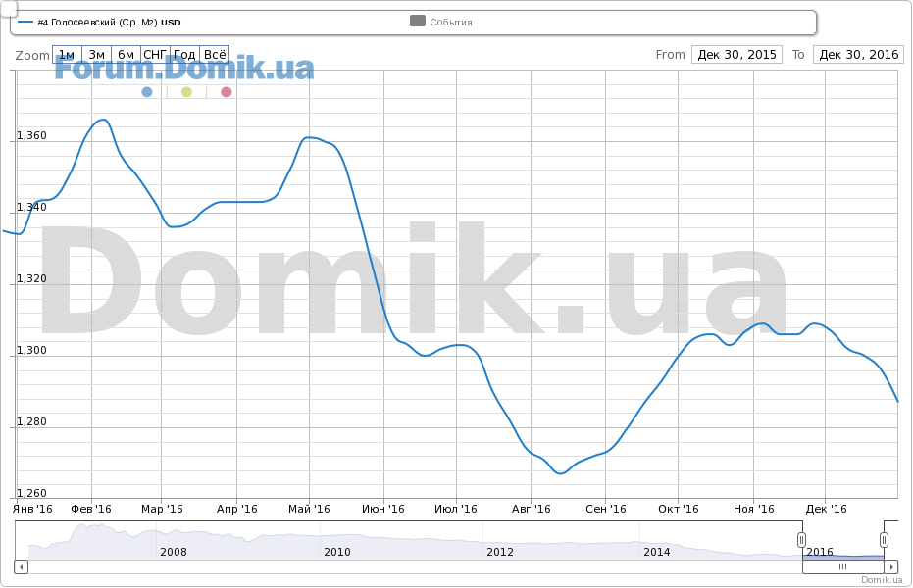Grab the right navigator range handle
This screenshot has width=913, height=588.
884,540
